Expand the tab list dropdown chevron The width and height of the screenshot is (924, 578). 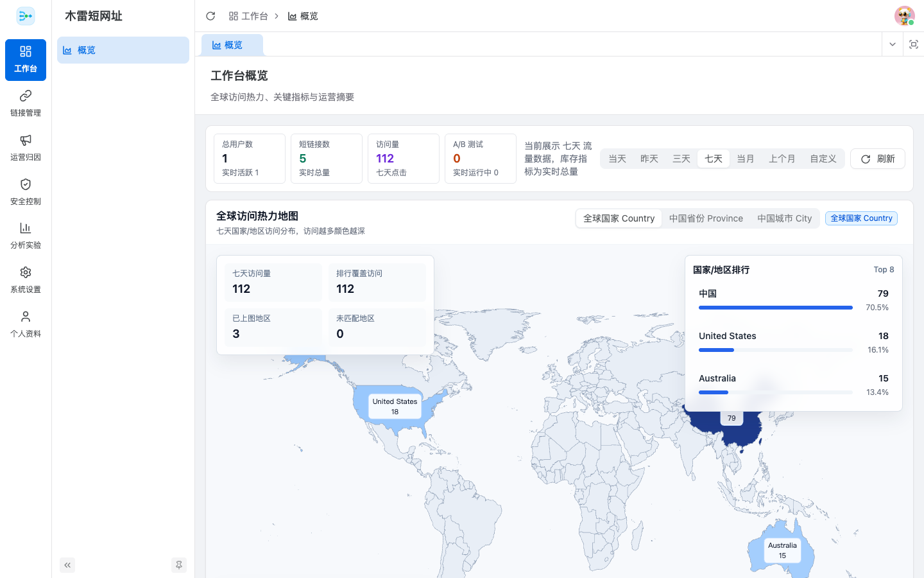pos(893,44)
